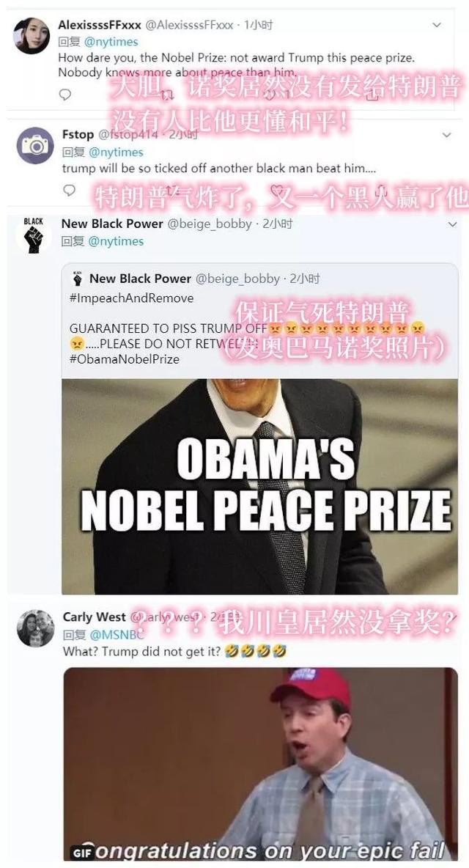469x868 pixels.
Task: Click the reply icon under Fstop's tweet
Action: pyautogui.click(x=69, y=191)
